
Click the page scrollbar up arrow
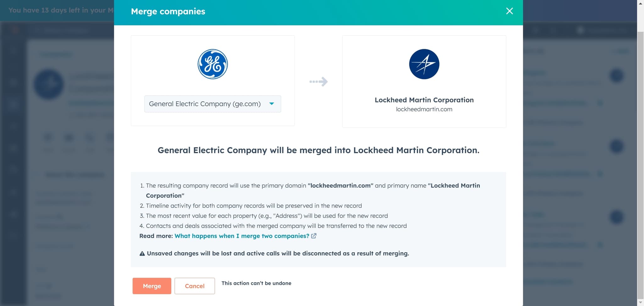(640, 3)
